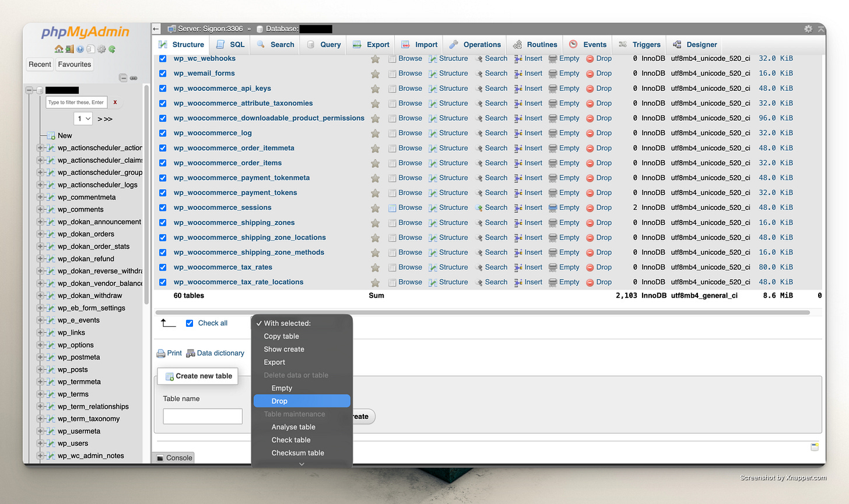Select Drop from With selected menu
Screen dimensions: 849x504
tap(302, 401)
